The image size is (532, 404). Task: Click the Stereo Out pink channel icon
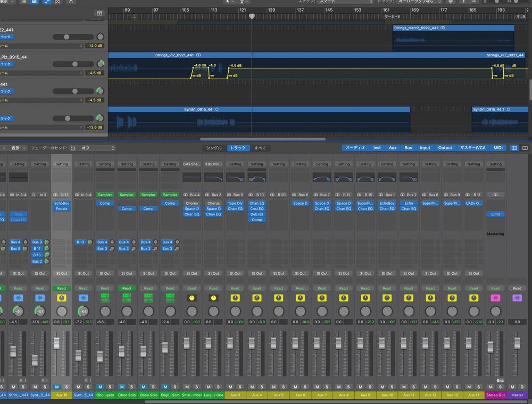[x=495, y=298]
